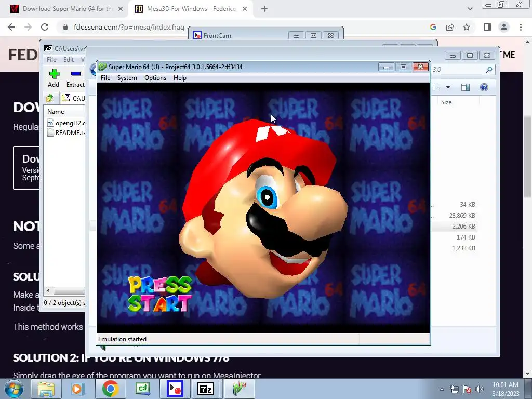Open Explorer help icon
This screenshot has width=532, height=399.
pos(484,87)
